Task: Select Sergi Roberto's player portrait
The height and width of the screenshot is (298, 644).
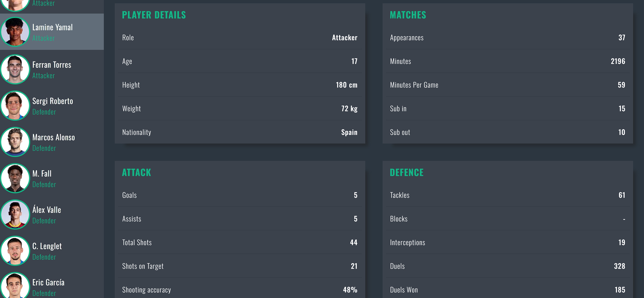Action: pyautogui.click(x=15, y=106)
